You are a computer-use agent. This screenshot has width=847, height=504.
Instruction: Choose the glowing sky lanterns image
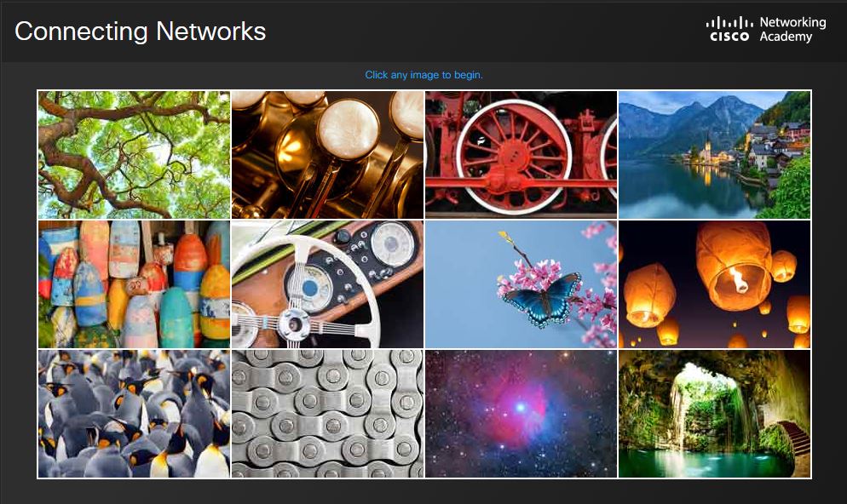714,284
